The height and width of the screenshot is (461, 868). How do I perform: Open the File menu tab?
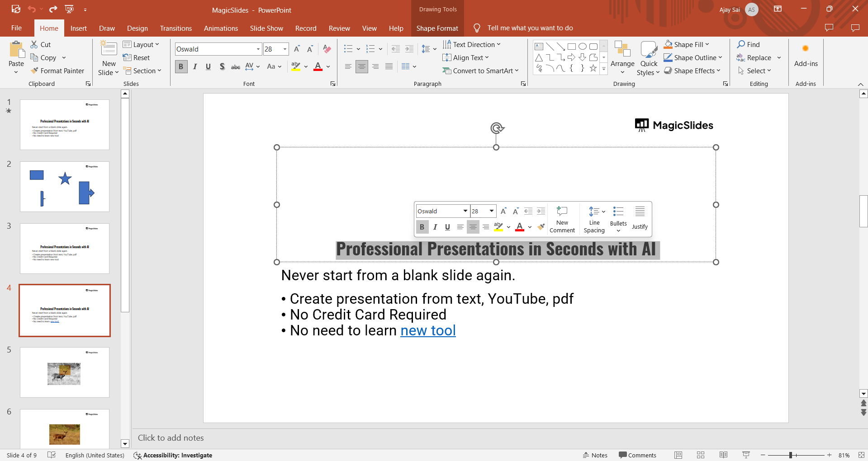point(17,28)
